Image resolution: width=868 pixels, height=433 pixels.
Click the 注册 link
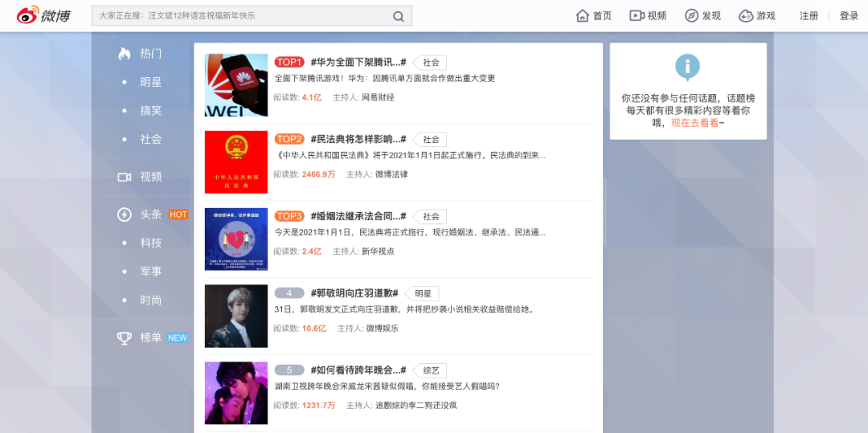pos(809,16)
